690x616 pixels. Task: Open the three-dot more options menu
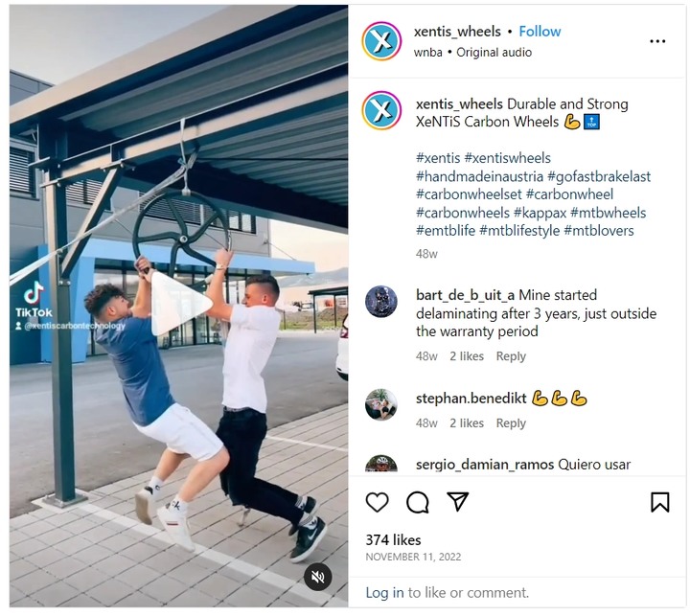(657, 41)
